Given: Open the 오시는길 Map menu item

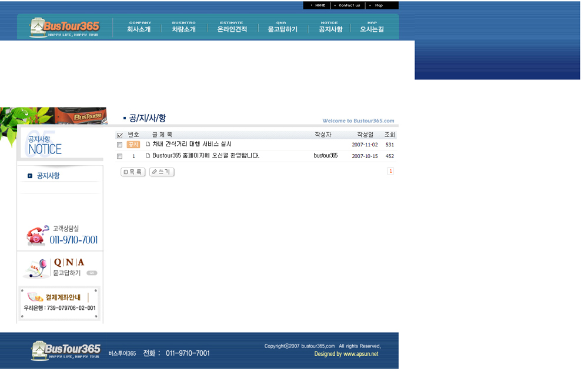Looking at the screenshot, I should (372, 26).
